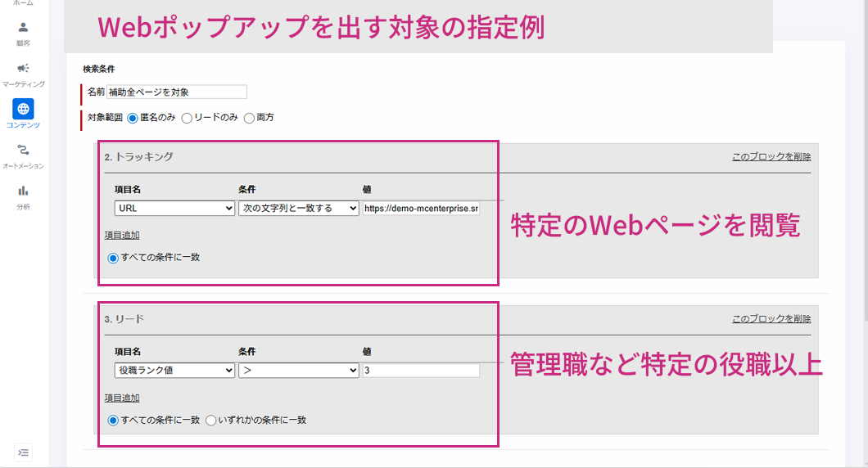868x468 pixels.
Task: Click the 3. リード block title
Action: (x=124, y=318)
